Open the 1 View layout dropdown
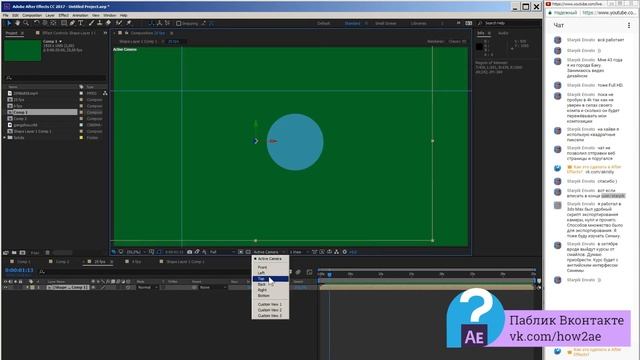The width and height of the screenshot is (640, 360). (299, 252)
